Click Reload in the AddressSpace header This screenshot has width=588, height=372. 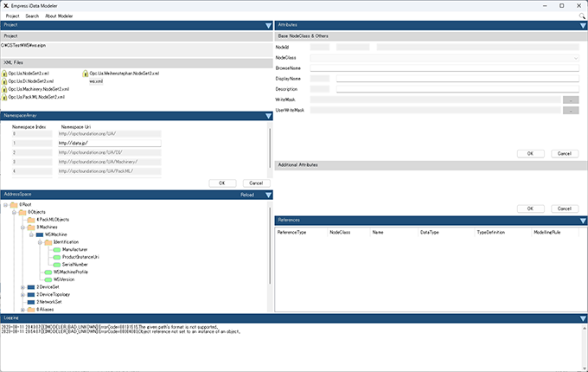[247, 195]
